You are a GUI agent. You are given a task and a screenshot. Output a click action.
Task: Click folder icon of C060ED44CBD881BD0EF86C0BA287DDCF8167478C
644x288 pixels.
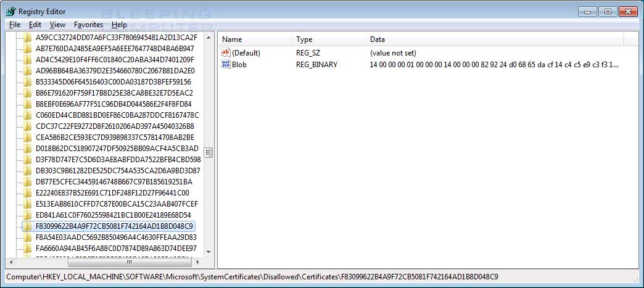click(28, 115)
